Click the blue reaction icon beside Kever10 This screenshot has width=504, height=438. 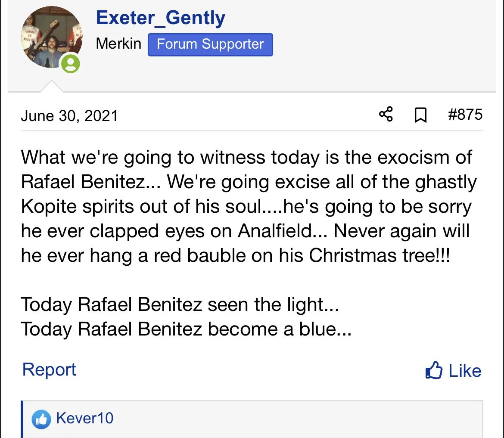tap(41, 419)
